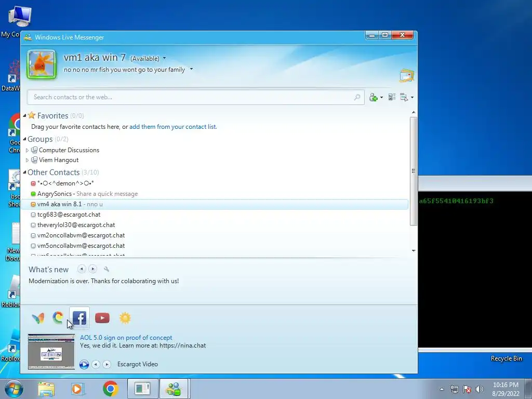Open the Show menu dropdown arrow
Screen dimensions: 532x399
point(412,98)
